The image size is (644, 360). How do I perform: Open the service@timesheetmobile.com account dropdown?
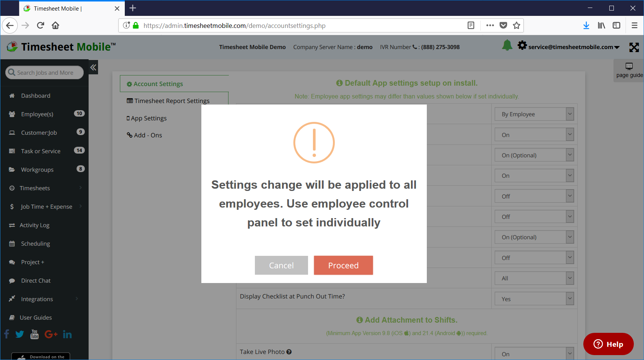[x=574, y=47]
